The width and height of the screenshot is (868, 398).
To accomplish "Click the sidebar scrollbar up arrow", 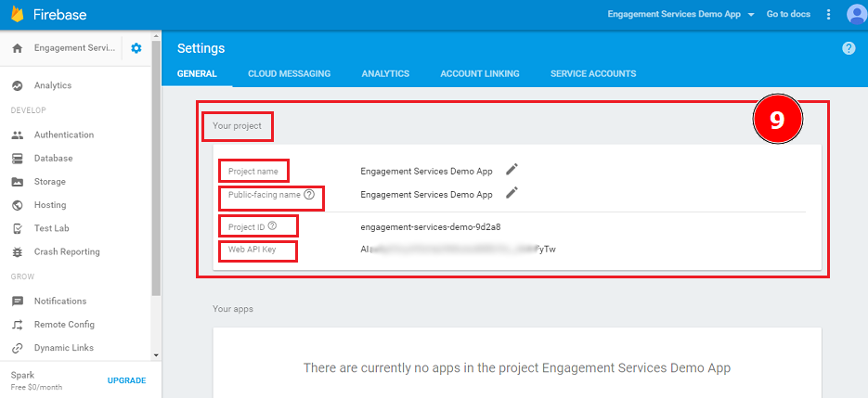I will [x=156, y=36].
